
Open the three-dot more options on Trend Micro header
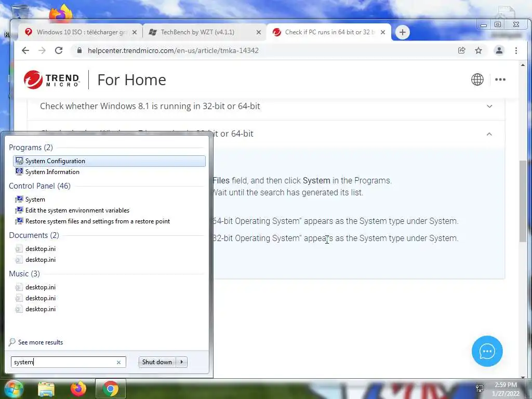pos(500,79)
